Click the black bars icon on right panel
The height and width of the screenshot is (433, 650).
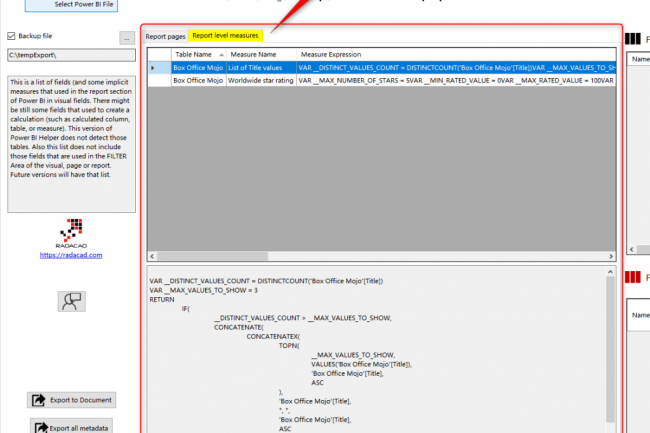633,39
